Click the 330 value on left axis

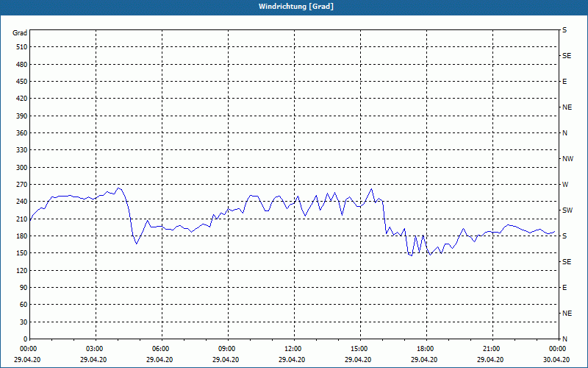click(x=22, y=150)
